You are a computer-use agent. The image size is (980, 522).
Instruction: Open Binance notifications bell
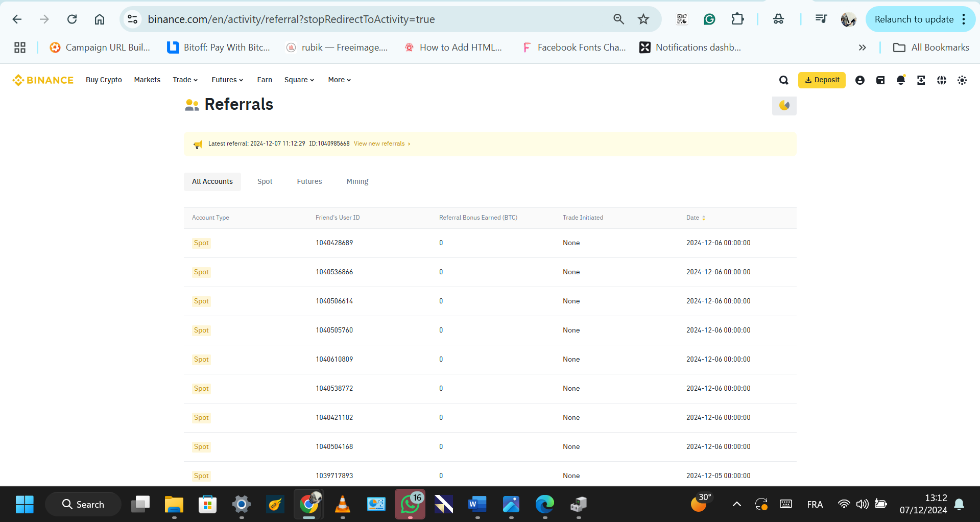pyautogui.click(x=901, y=80)
